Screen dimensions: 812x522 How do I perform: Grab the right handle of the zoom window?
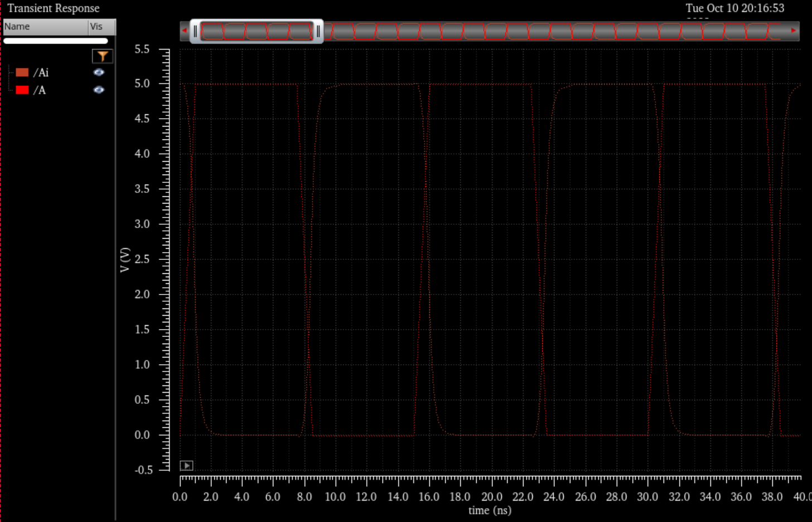click(x=318, y=31)
